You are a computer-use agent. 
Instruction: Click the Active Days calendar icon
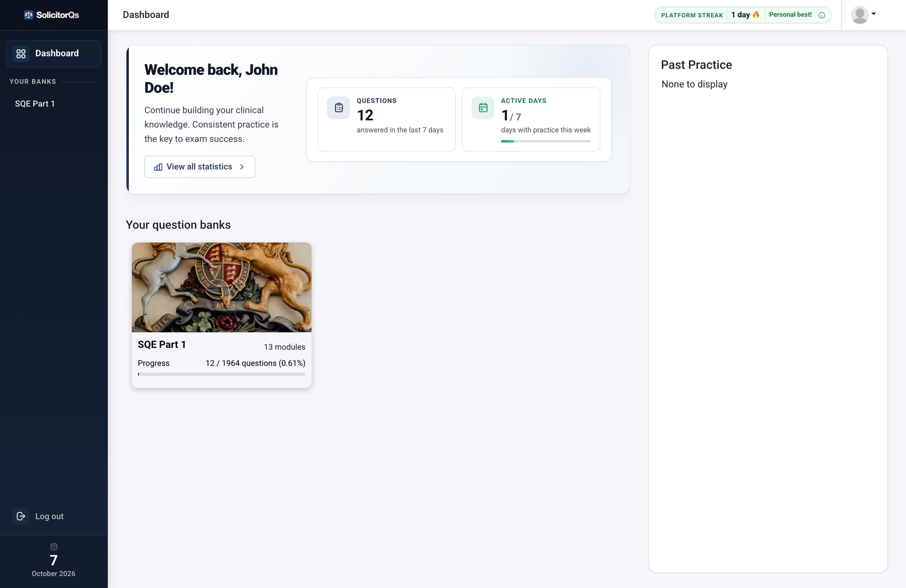[x=483, y=107]
